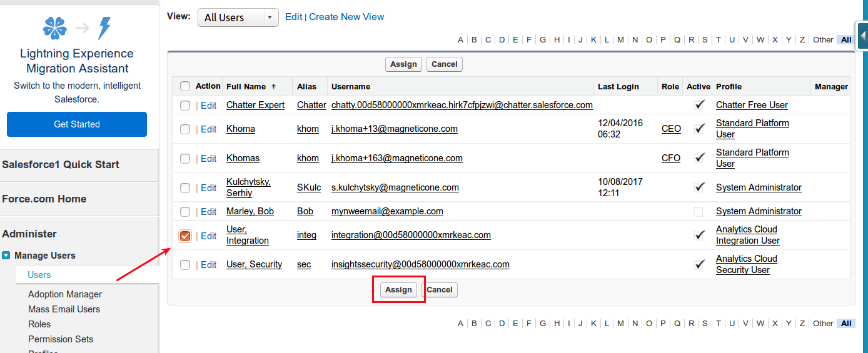
Task: Click the Salesforce Classic flower icon
Action: click(x=54, y=28)
